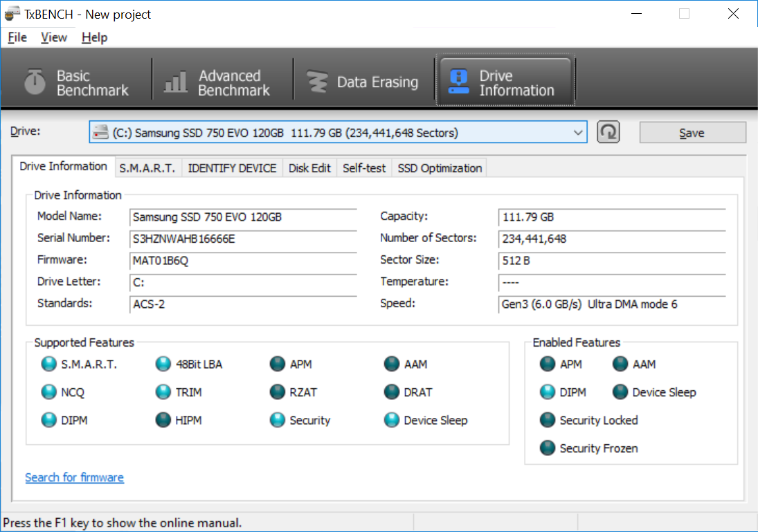Click the Sector Size field 512 B
The image size is (758, 532).
click(x=612, y=260)
